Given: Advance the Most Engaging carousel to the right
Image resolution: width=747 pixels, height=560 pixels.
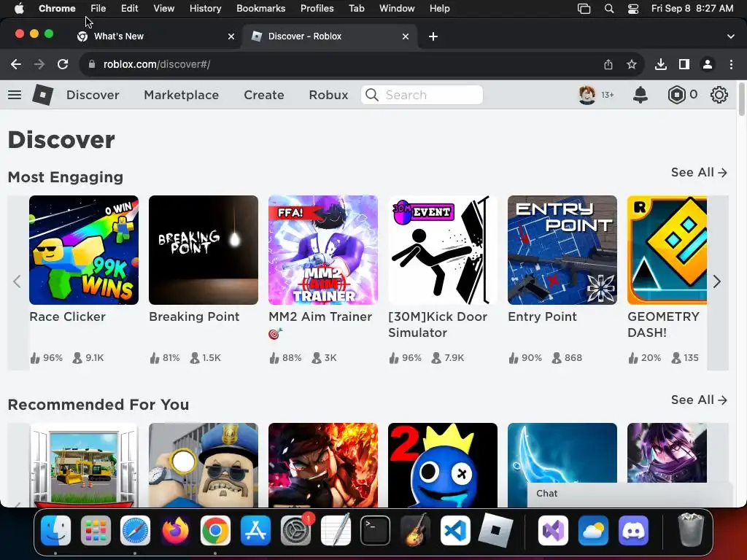Looking at the screenshot, I should (717, 282).
